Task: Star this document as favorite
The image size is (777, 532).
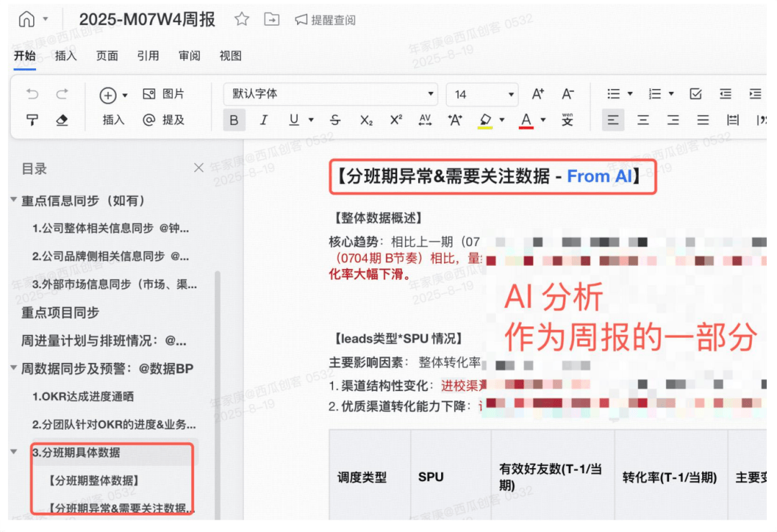Action: 242,19
